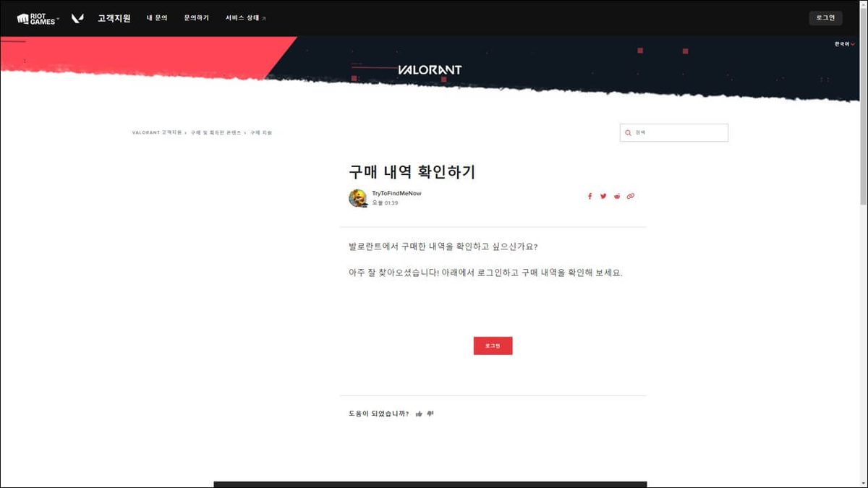Image resolution: width=868 pixels, height=488 pixels.
Task: Focus the 검색 search input field
Action: point(674,133)
